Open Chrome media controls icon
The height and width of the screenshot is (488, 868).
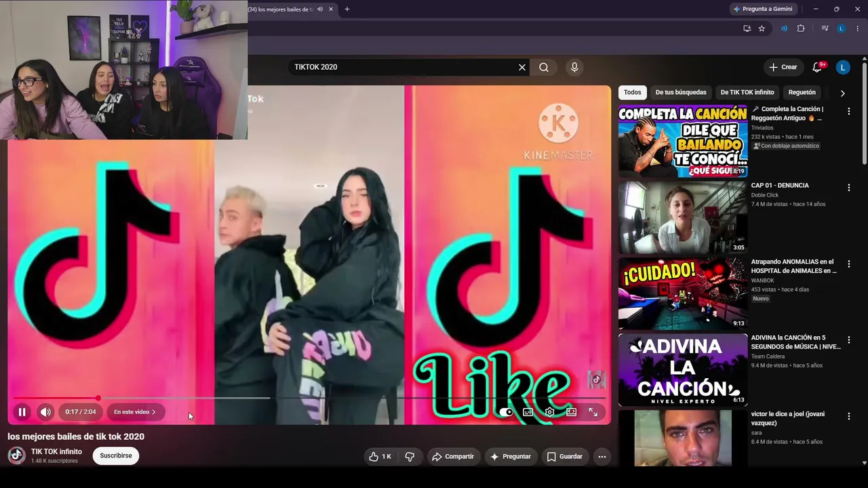point(825,28)
